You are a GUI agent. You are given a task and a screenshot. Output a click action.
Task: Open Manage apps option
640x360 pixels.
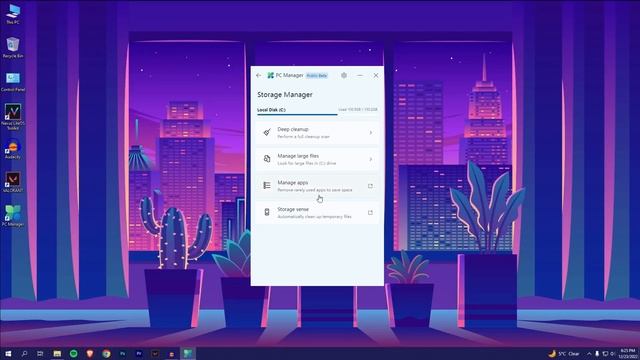tap(317, 186)
